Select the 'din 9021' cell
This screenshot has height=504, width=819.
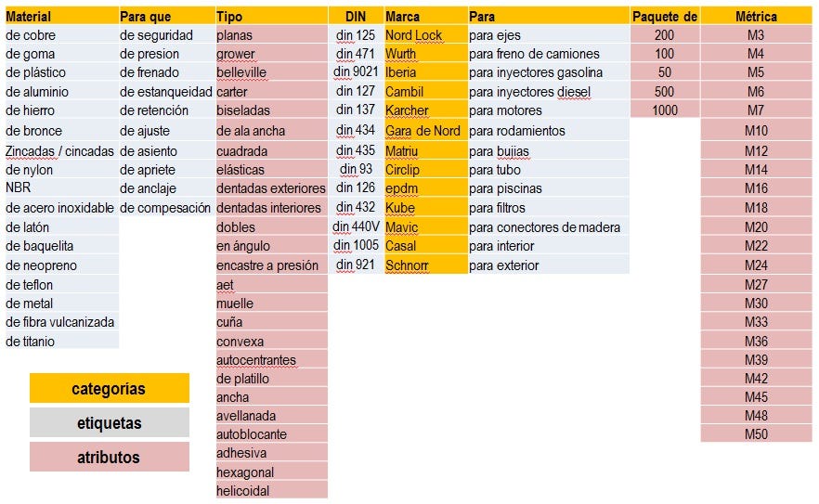click(356, 72)
